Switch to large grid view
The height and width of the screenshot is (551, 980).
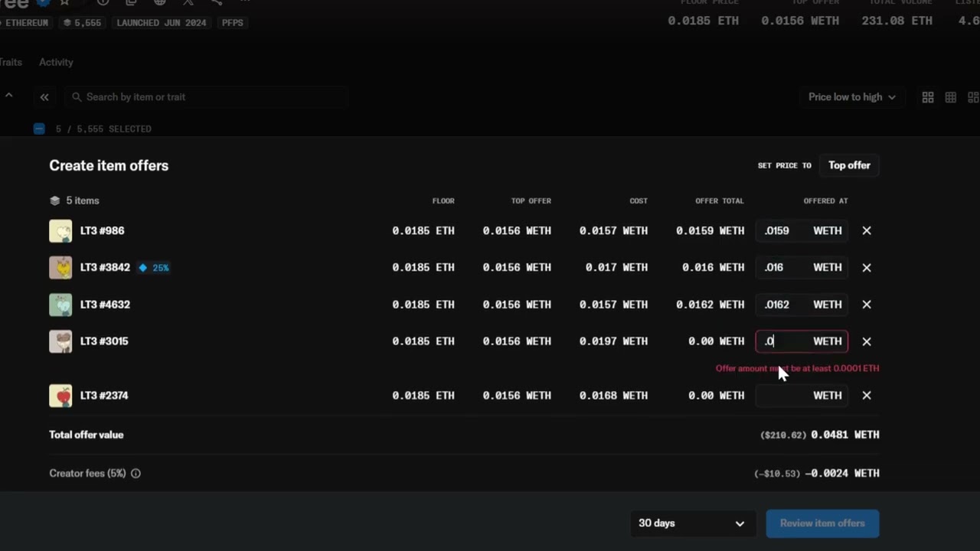(x=928, y=97)
